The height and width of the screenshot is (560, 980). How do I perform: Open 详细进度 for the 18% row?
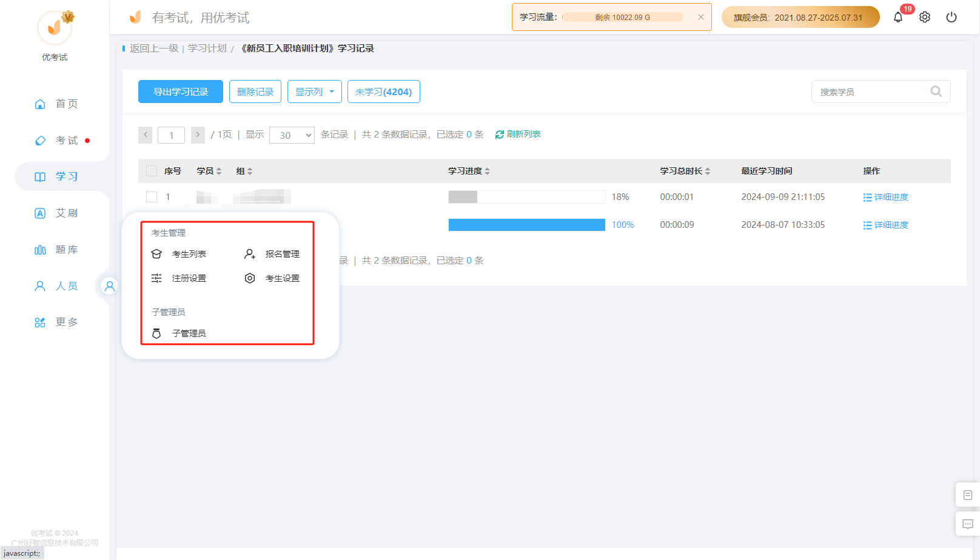(886, 197)
